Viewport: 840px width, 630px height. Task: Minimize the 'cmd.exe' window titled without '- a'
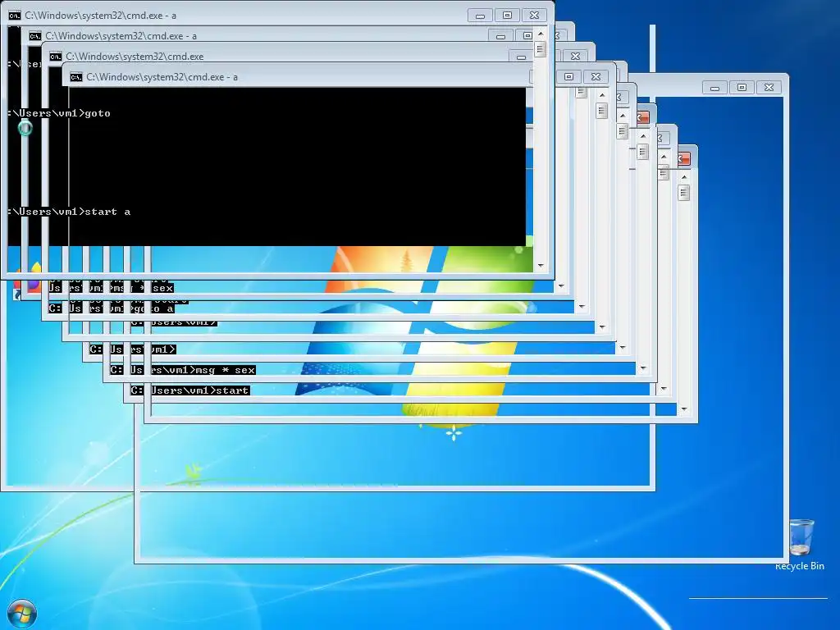tap(521, 57)
